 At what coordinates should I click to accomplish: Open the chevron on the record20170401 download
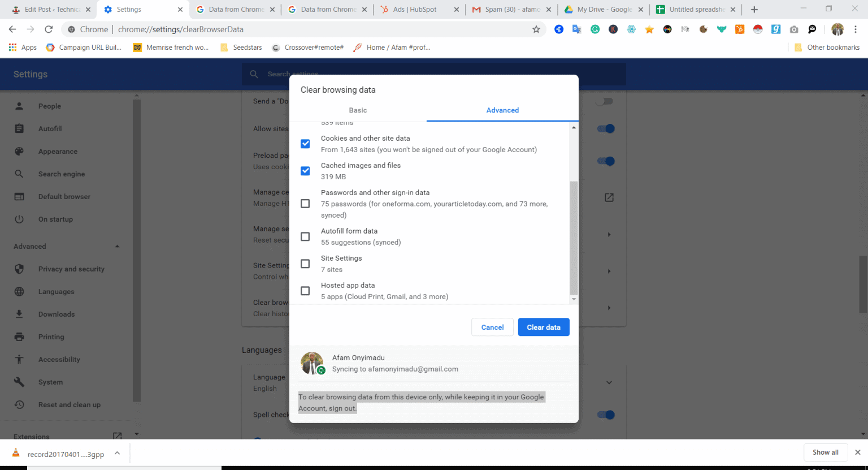click(x=117, y=452)
